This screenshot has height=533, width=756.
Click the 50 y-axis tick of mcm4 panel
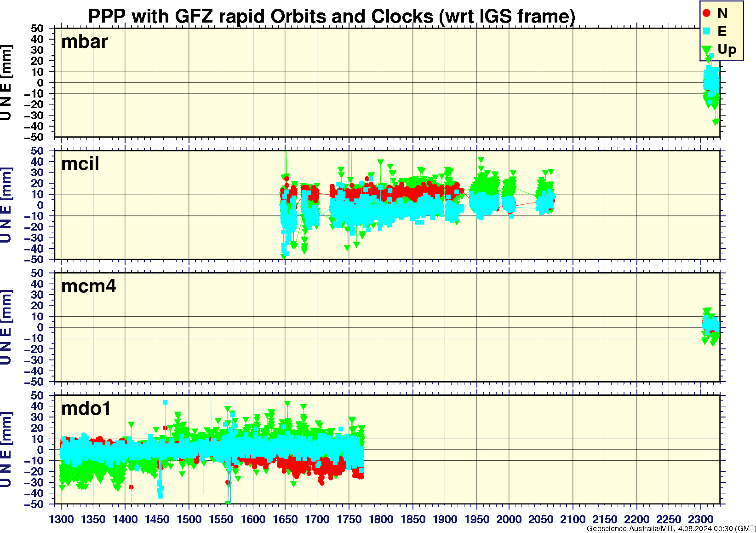pyautogui.click(x=37, y=273)
